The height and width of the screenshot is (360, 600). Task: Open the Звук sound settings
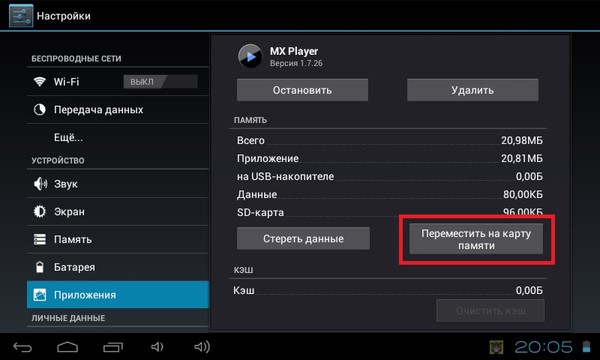tap(118, 184)
